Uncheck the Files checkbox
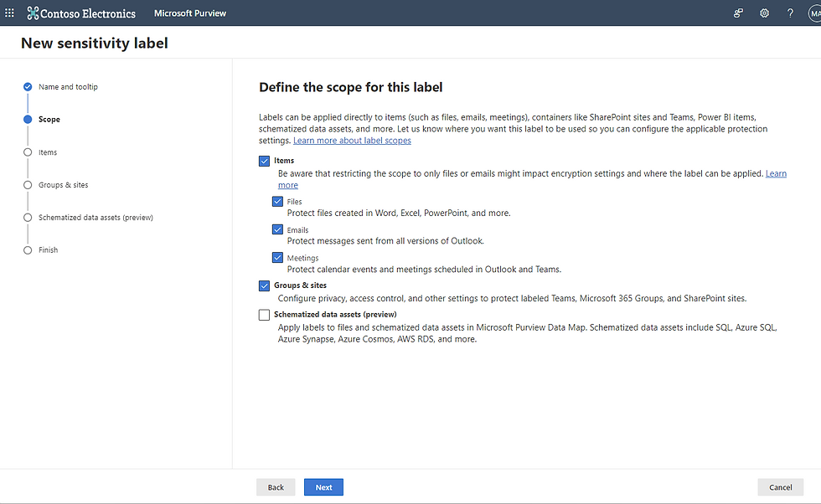The height and width of the screenshot is (504, 821). 277,202
